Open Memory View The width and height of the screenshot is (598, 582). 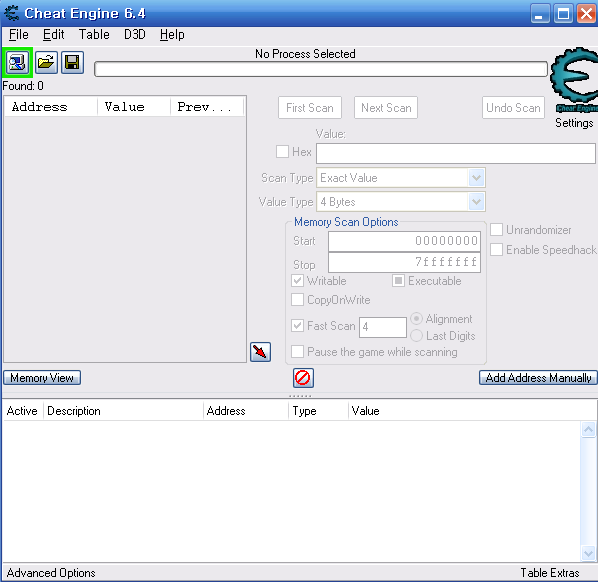pyautogui.click(x=42, y=378)
